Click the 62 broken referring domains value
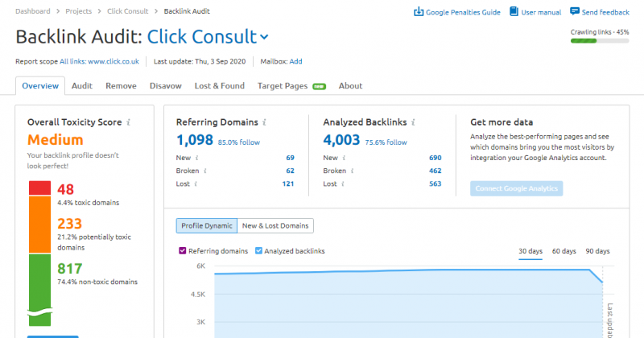Image resolution: width=644 pixels, height=338 pixels. tap(290, 171)
